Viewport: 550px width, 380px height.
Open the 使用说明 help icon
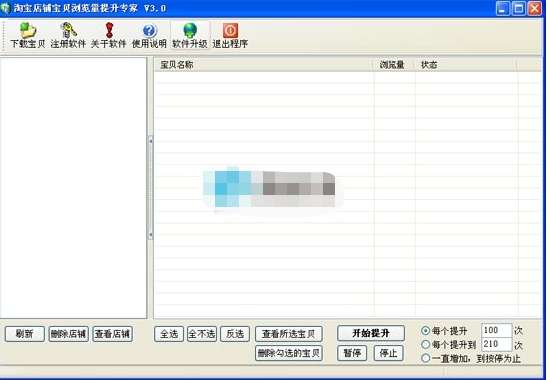(x=149, y=31)
